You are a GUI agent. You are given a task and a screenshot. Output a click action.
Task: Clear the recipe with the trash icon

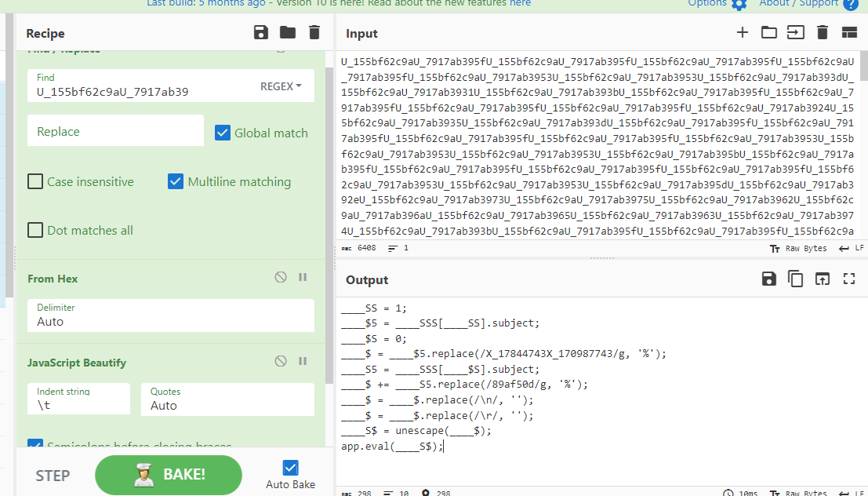pyautogui.click(x=314, y=32)
